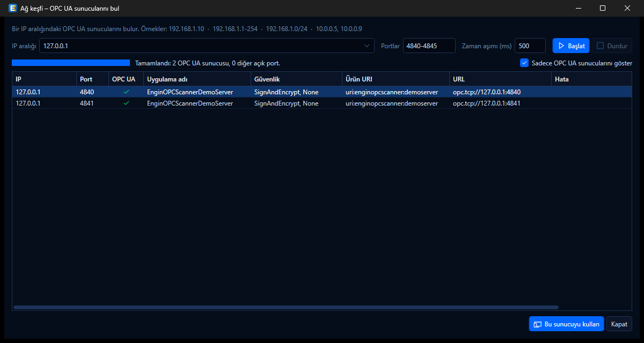Click the URL opc.tcp://127.0.0.1:4841
This screenshot has height=343, width=644.
click(487, 103)
